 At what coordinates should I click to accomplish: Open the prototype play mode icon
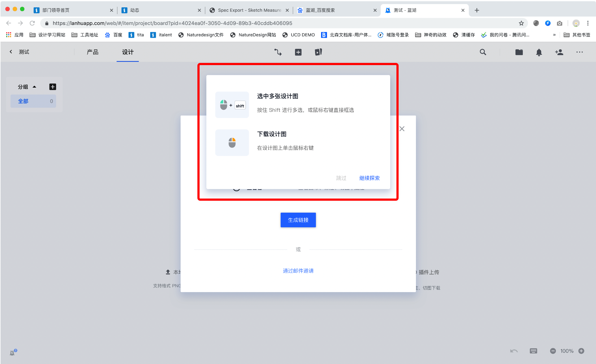tap(318, 52)
